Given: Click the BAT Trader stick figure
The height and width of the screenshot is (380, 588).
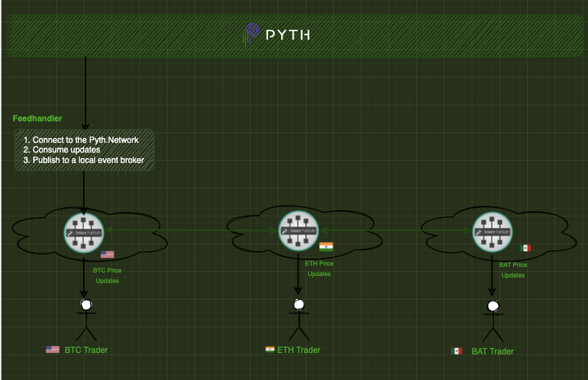Looking at the screenshot, I should click(x=492, y=321).
